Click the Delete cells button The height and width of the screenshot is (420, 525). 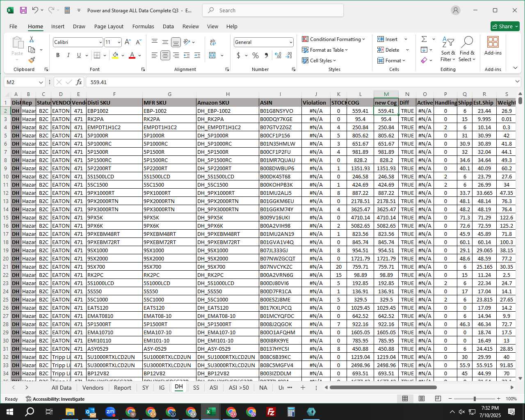[388, 50]
